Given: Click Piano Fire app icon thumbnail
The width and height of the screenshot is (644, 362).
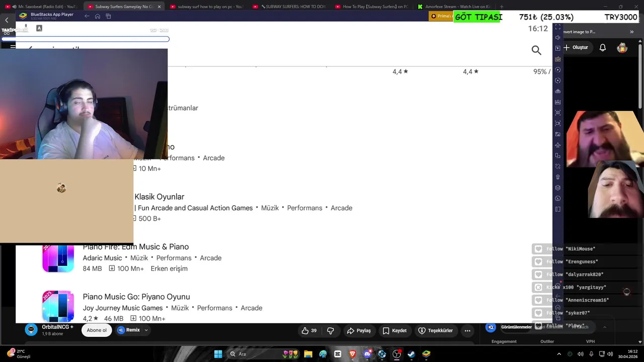Looking at the screenshot, I should tap(58, 258).
